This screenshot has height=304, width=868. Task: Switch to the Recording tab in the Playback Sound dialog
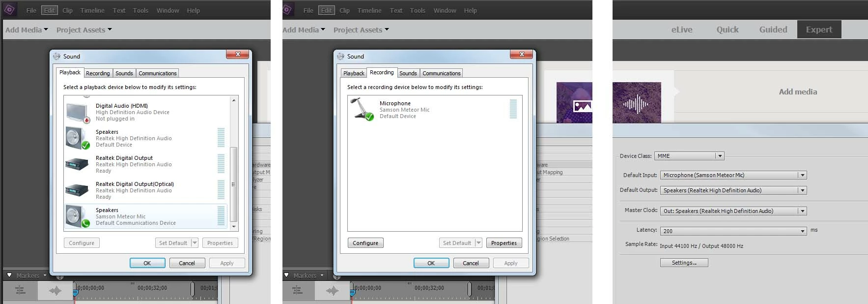point(98,73)
